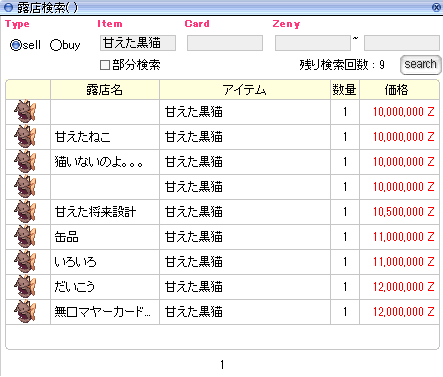Select the buy radio button
The width and height of the screenshot is (443, 377).
pos(56,45)
